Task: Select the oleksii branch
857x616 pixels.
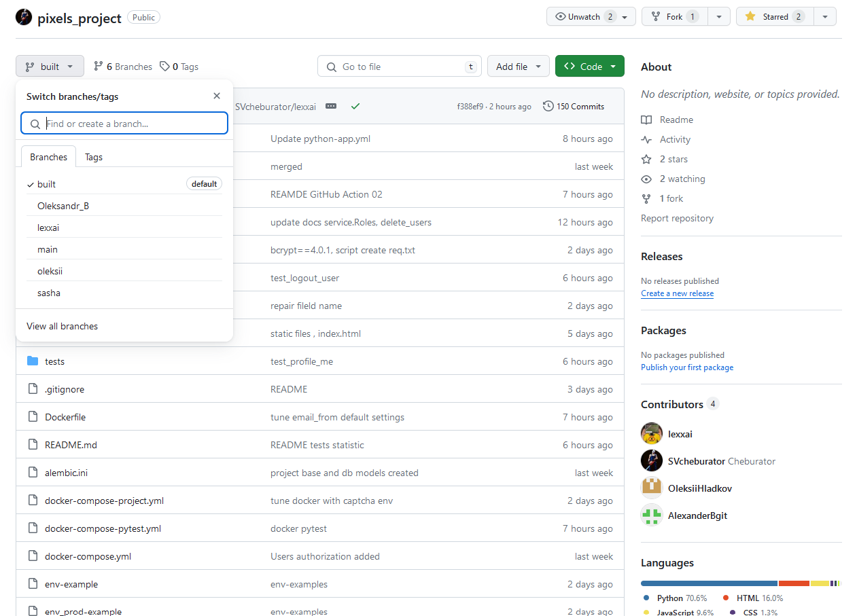Action: (x=124, y=271)
